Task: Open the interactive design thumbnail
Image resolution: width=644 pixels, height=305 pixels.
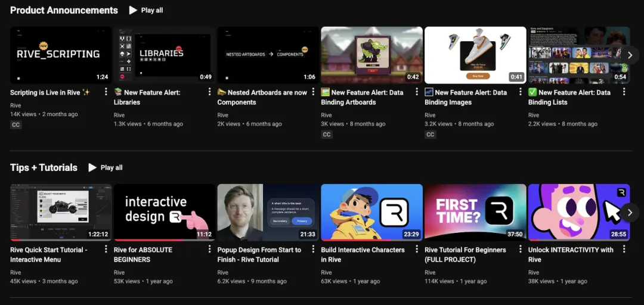Action: (x=165, y=212)
